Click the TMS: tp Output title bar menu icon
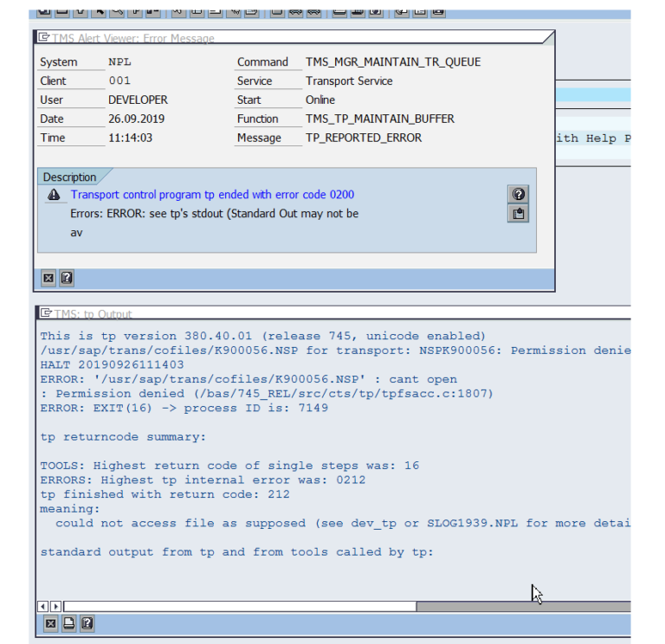The image size is (665, 644). [46, 312]
